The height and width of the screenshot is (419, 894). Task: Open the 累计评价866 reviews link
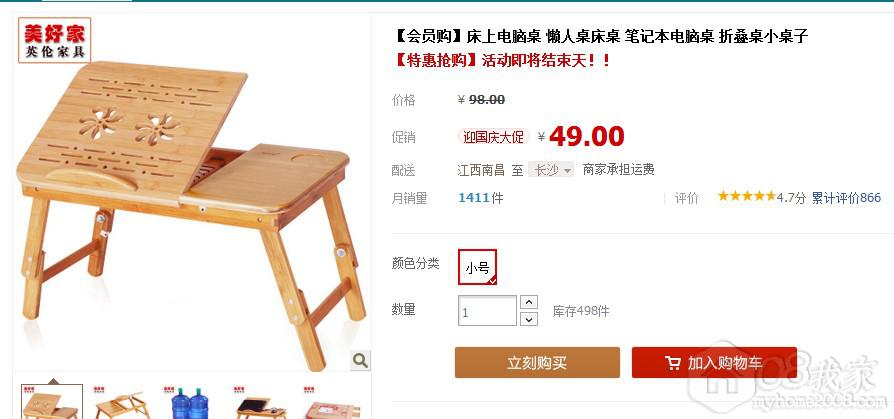pos(846,198)
